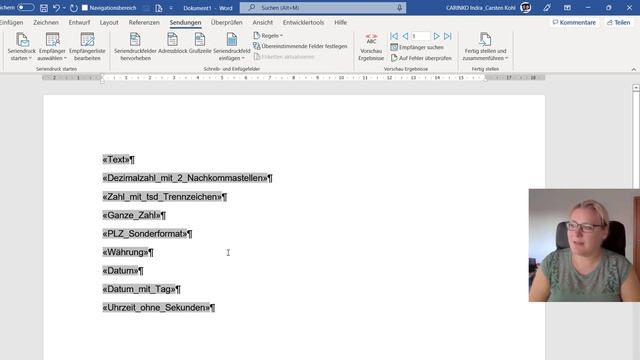Screen dimensions: 640x360
Task: Switch to the Layout tab
Action: tap(109, 22)
